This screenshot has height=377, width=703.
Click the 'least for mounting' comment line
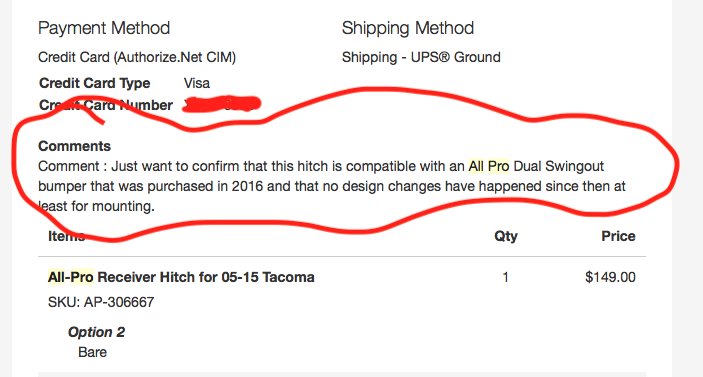tap(96, 206)
